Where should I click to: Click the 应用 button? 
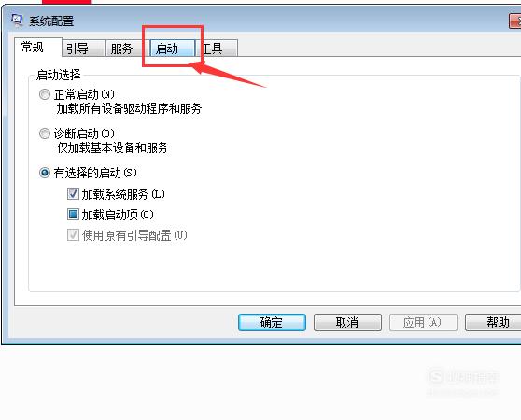(423, 322)
